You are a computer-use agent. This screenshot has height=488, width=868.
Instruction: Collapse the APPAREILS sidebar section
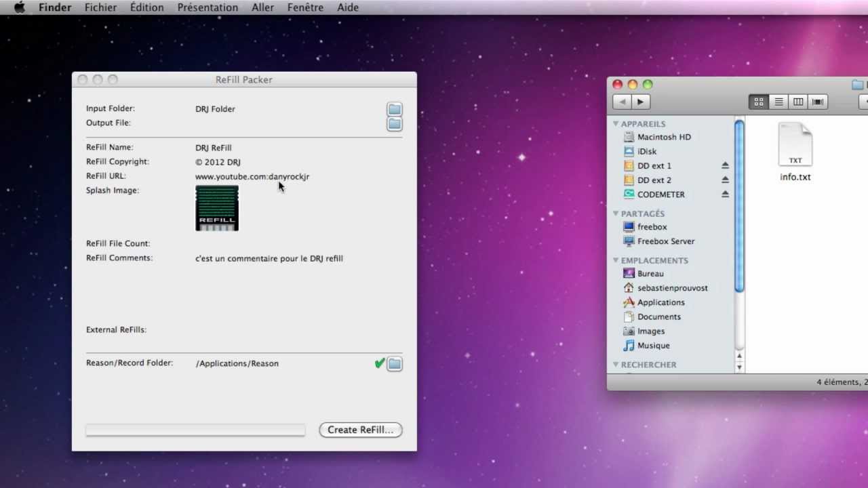click(x=616, y=124)
